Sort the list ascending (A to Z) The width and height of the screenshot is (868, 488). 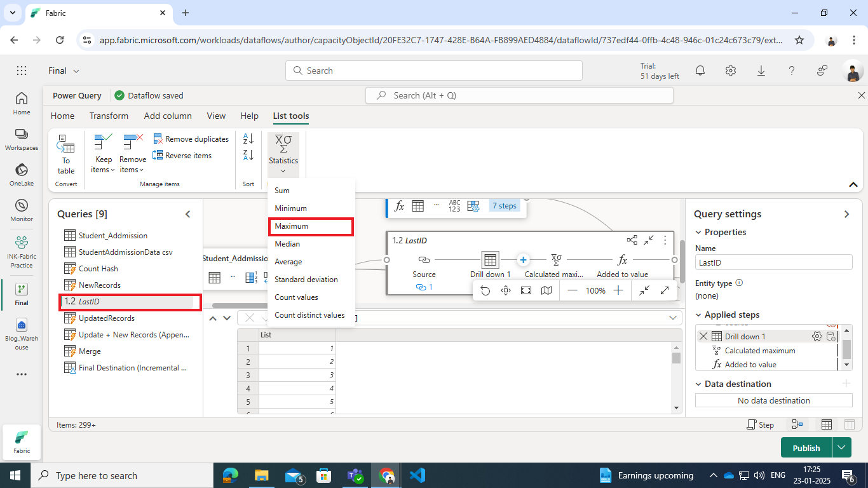[x=248, y=139]
